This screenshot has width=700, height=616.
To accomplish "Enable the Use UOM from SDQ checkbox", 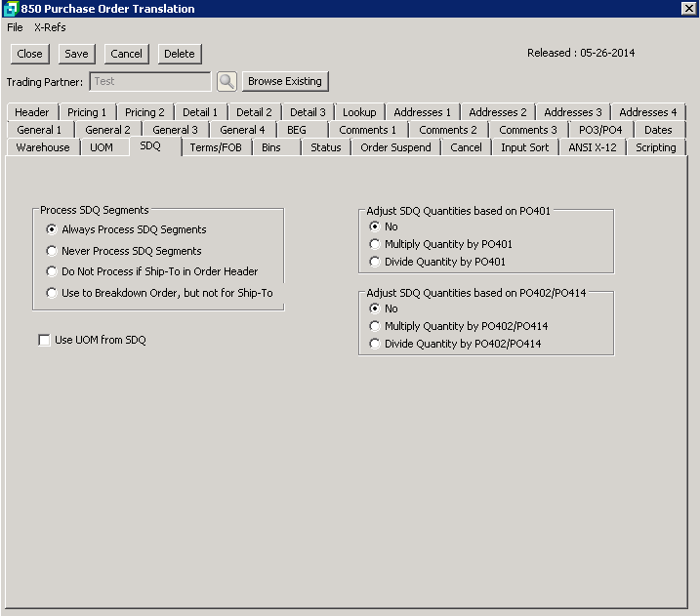I will (44, 340).
